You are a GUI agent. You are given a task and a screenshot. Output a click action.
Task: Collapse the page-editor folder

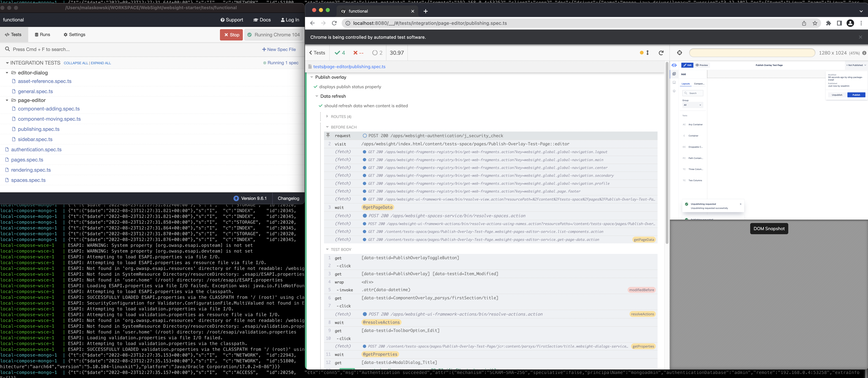[7, 100]
